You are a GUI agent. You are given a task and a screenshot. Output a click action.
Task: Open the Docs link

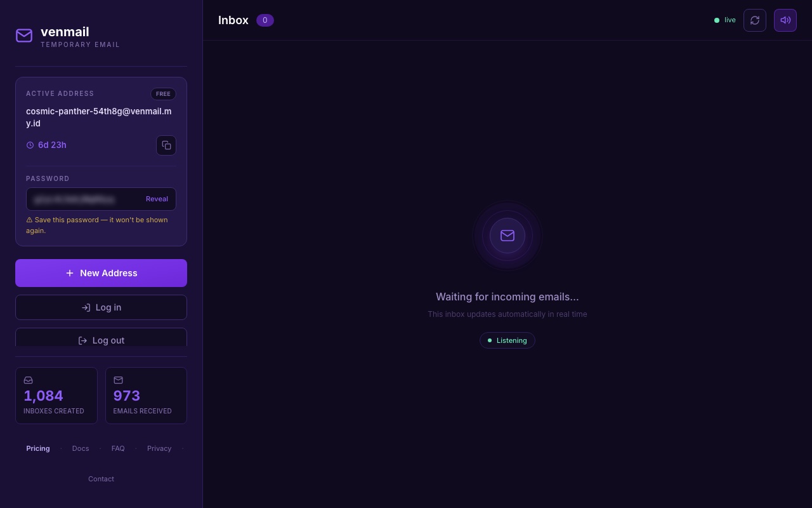pyautogui.click(x=81, y=448)
